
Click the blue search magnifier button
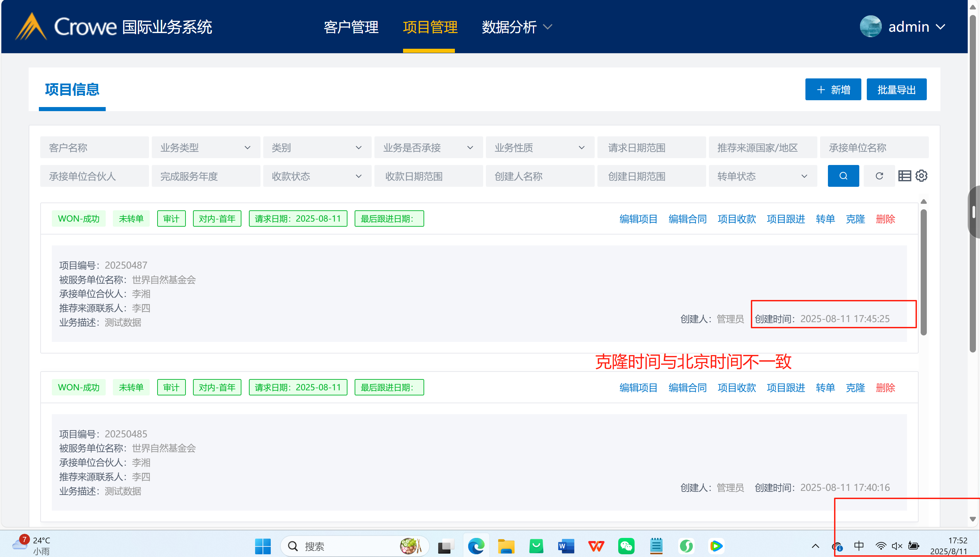(843, 176)
